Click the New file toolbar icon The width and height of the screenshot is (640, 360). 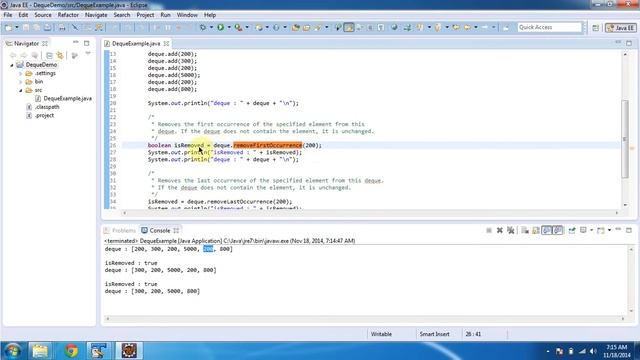click(x=9, y=27)
